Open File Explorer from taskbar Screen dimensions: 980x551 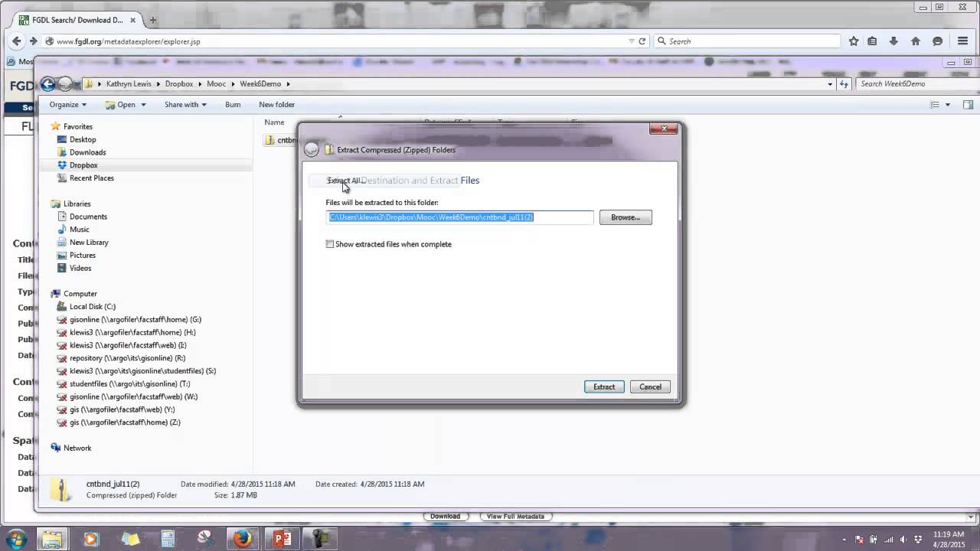(x=51, y=539)
